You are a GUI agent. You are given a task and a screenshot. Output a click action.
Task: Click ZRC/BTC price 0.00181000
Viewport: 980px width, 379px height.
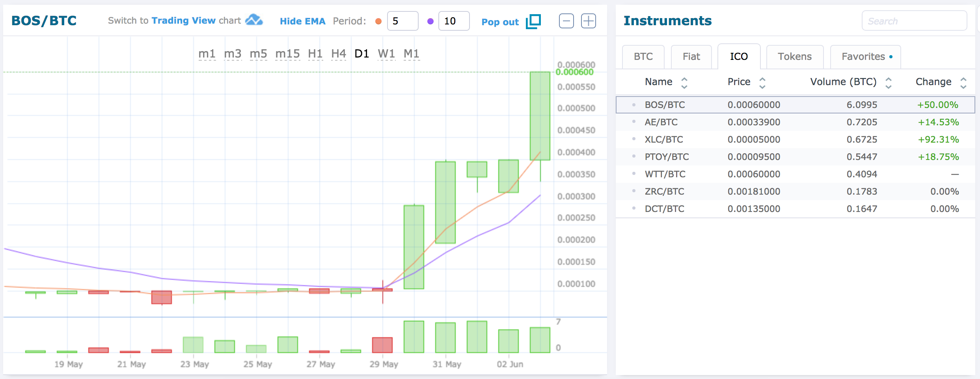754,191
